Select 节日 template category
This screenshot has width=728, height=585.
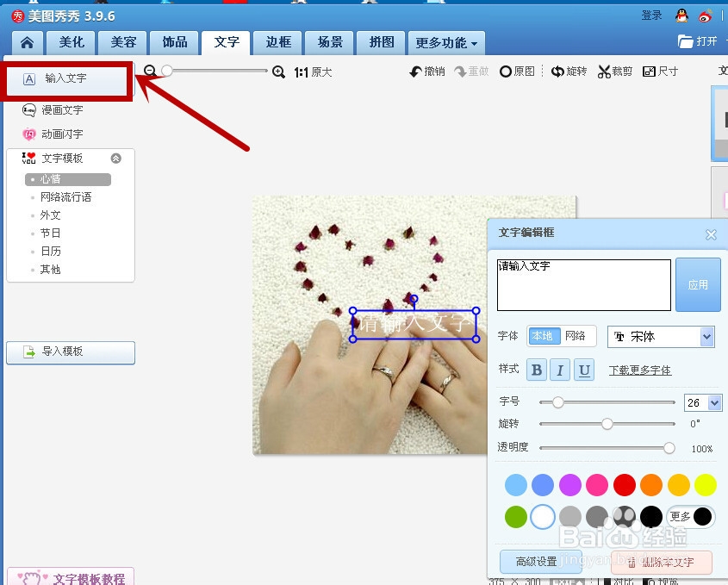(x=50, y=233)
